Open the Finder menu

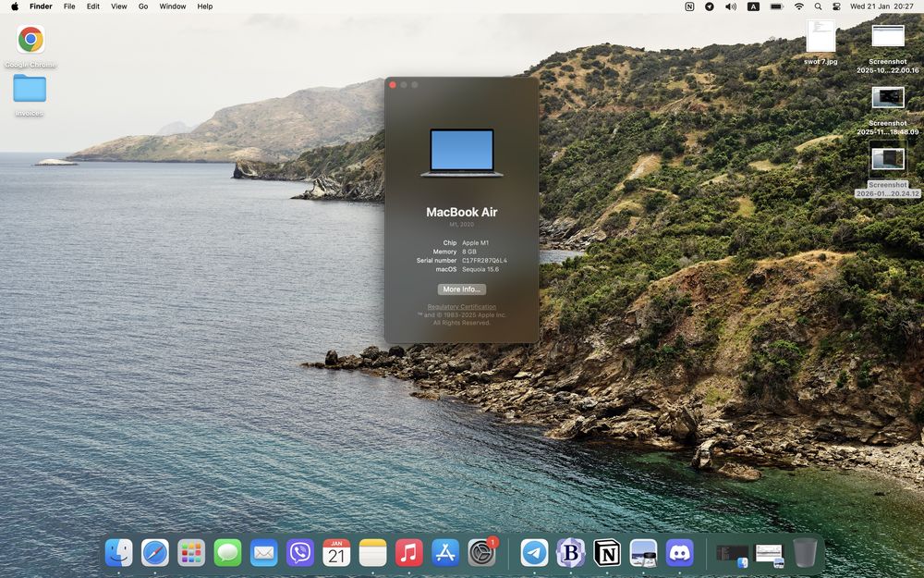click(42, 6)
